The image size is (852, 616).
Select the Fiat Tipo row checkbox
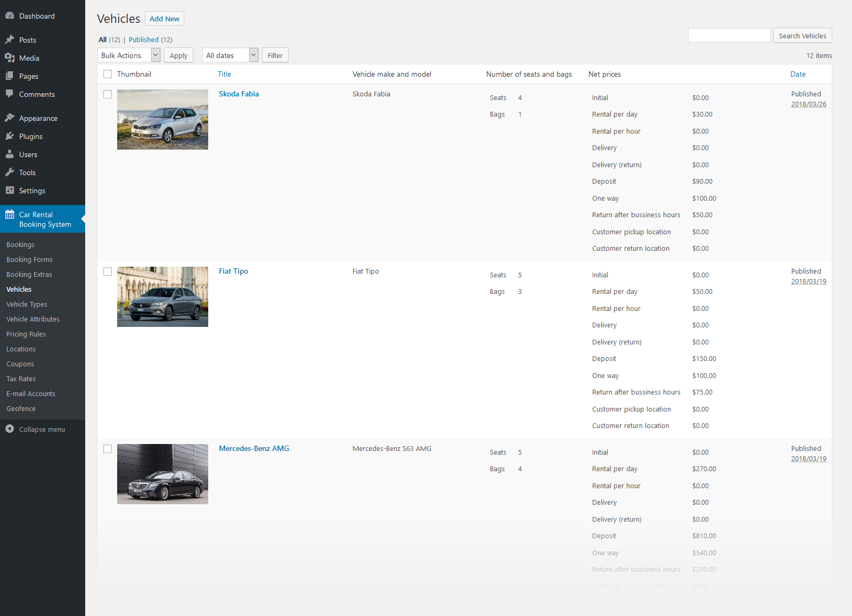[x=108, y=272]
